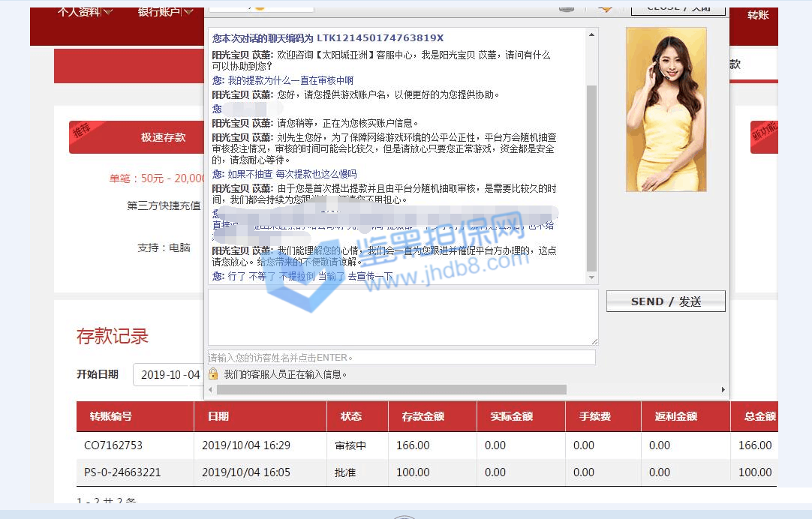Click the lock icon below the chat input
The image size is (812, 519).
point(213,374)
